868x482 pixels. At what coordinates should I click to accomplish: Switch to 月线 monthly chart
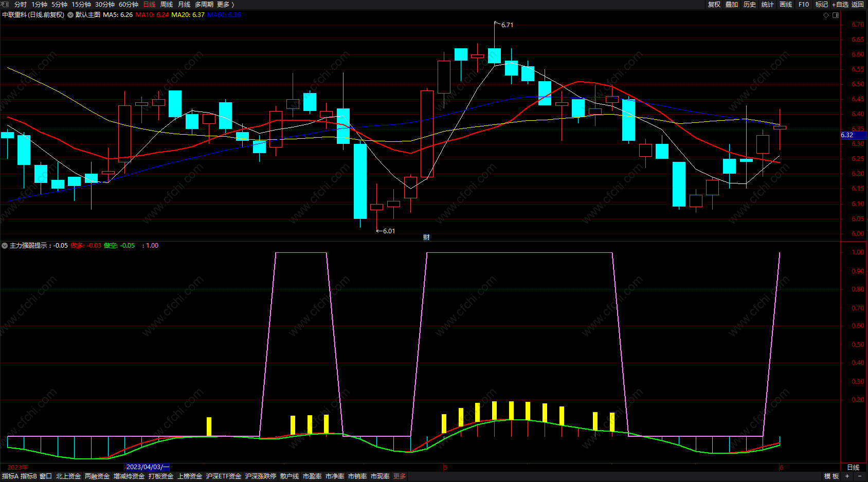pos(184,4)
